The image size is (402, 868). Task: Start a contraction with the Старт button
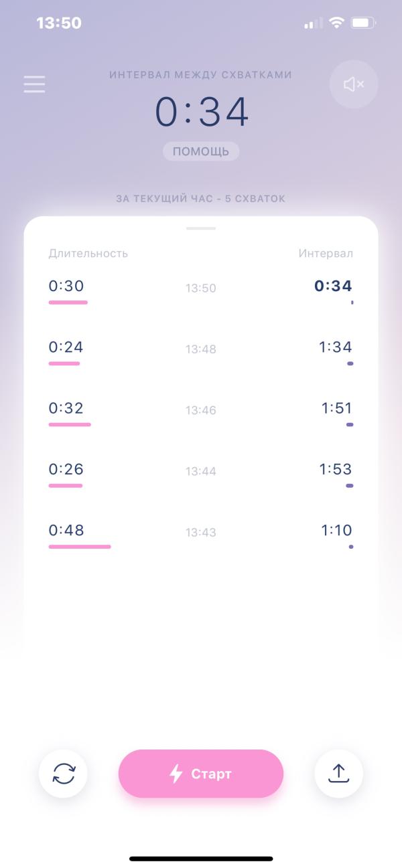click(201, 774)
